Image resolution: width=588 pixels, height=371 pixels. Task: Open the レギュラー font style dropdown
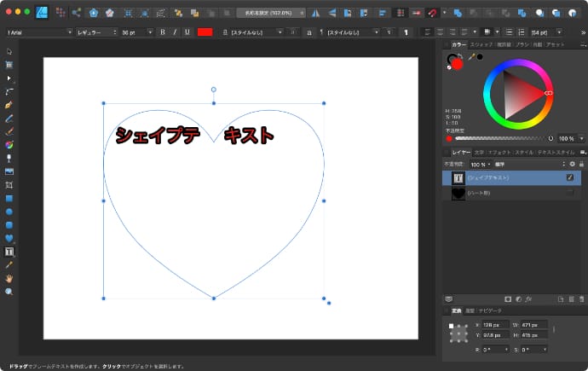95,32
